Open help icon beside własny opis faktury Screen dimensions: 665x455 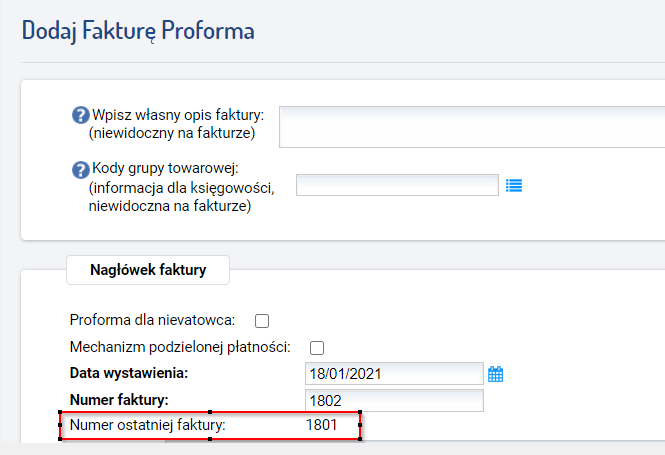click(x=81, y=115)
